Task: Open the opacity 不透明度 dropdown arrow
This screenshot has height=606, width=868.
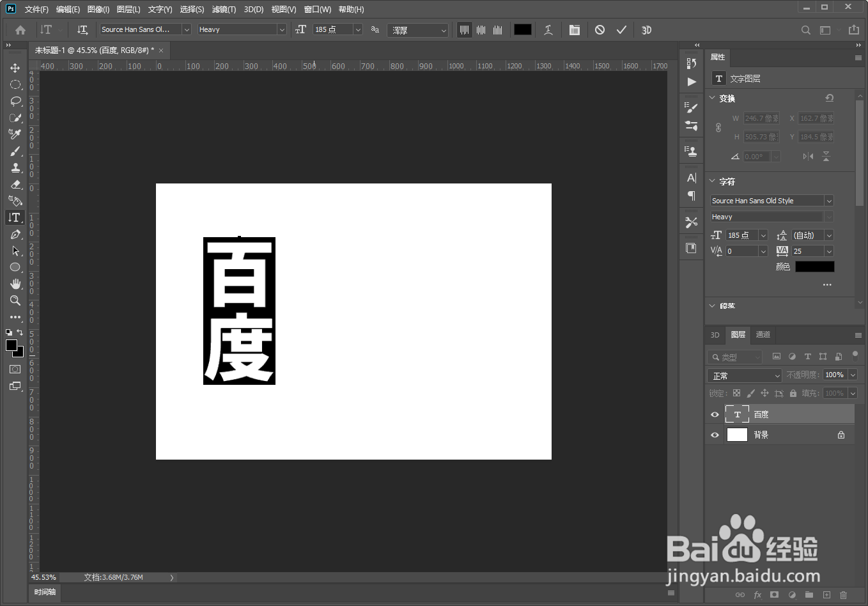Action: click(x=853, y=375)
